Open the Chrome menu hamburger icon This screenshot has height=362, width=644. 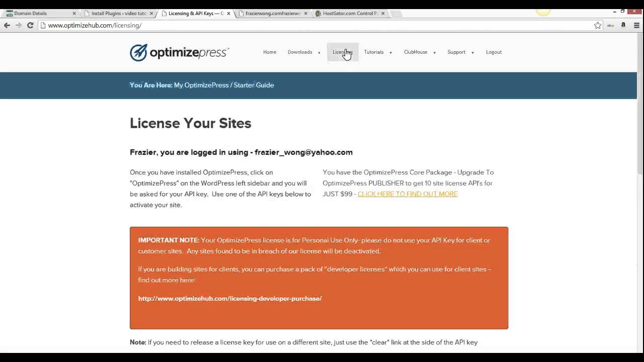tap(636, 25)
